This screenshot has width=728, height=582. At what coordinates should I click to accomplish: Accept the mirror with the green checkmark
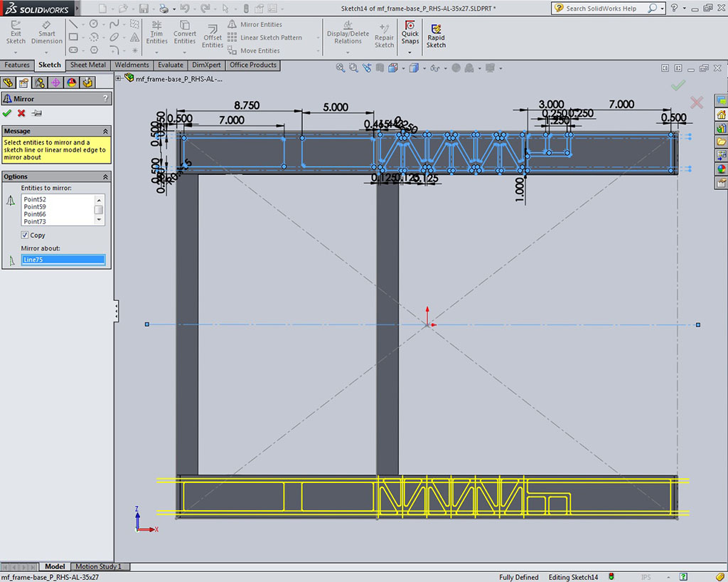tap(7, 113)
